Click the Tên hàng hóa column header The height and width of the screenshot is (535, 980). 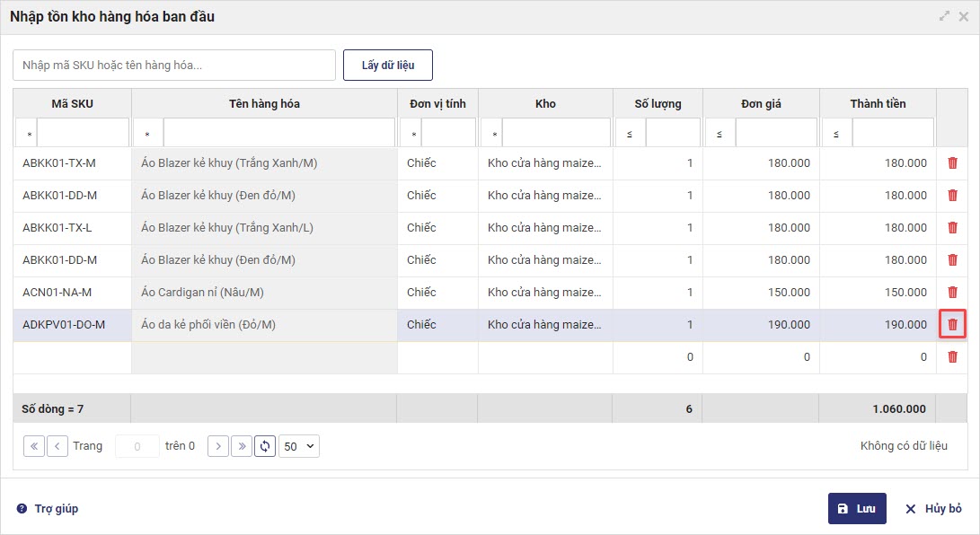click(264, 103)
